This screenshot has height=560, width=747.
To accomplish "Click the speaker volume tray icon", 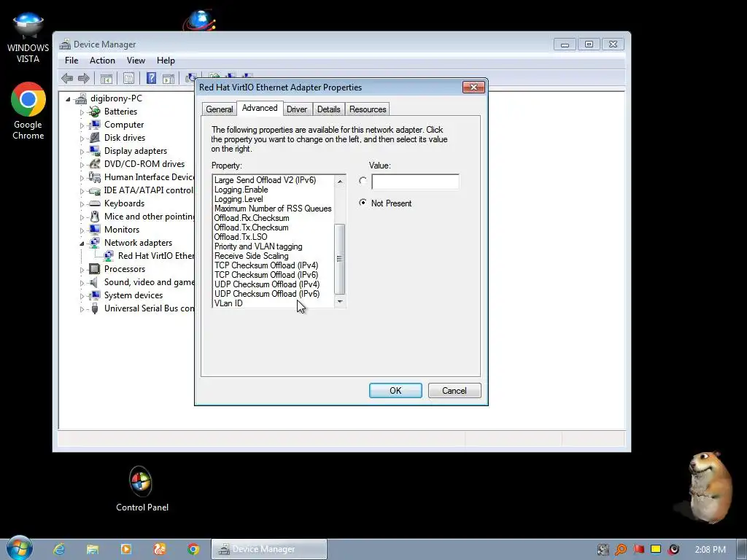I will (x=673, y=550).
